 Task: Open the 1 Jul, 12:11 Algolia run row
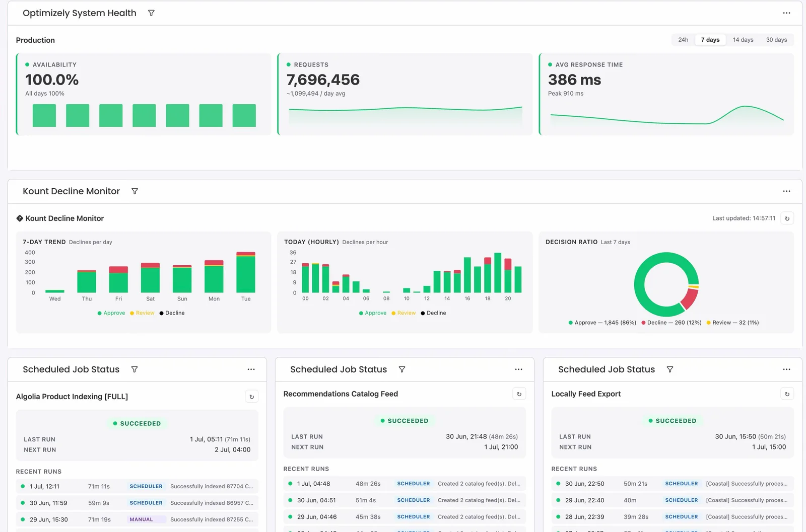click(137, 486)
